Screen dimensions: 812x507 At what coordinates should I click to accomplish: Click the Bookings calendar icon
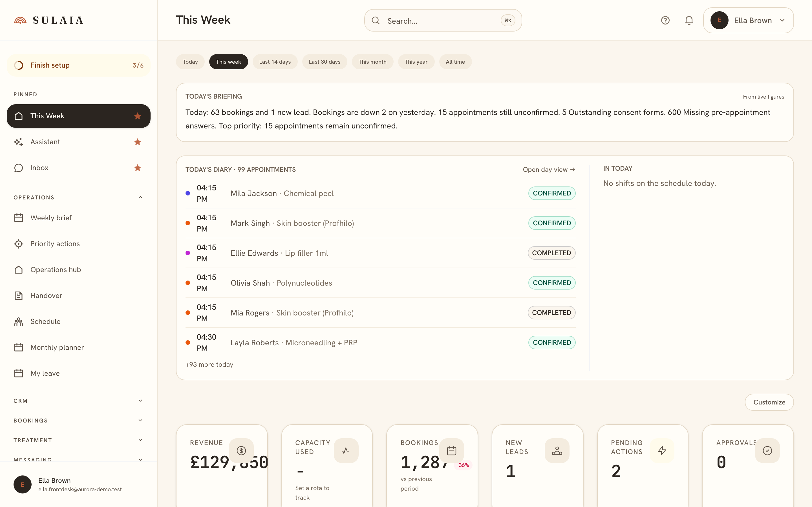coord(452,450)
